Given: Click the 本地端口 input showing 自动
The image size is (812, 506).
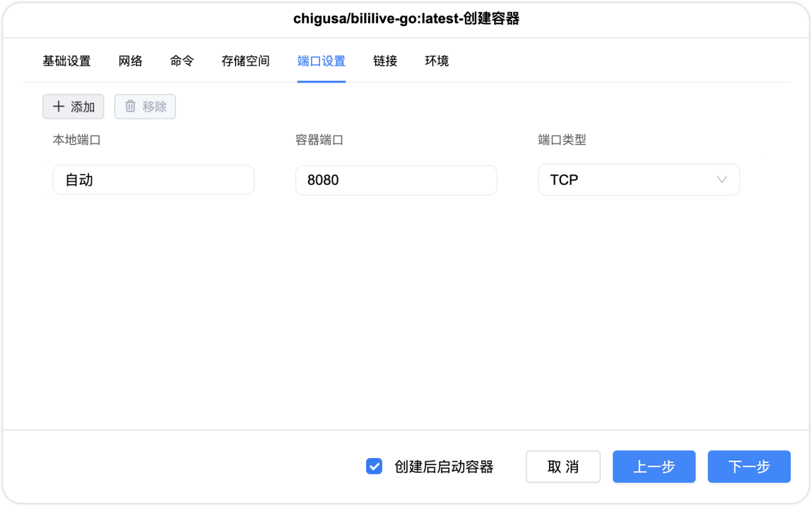Looking at the screenshot, I should click(x=154, y=180).
